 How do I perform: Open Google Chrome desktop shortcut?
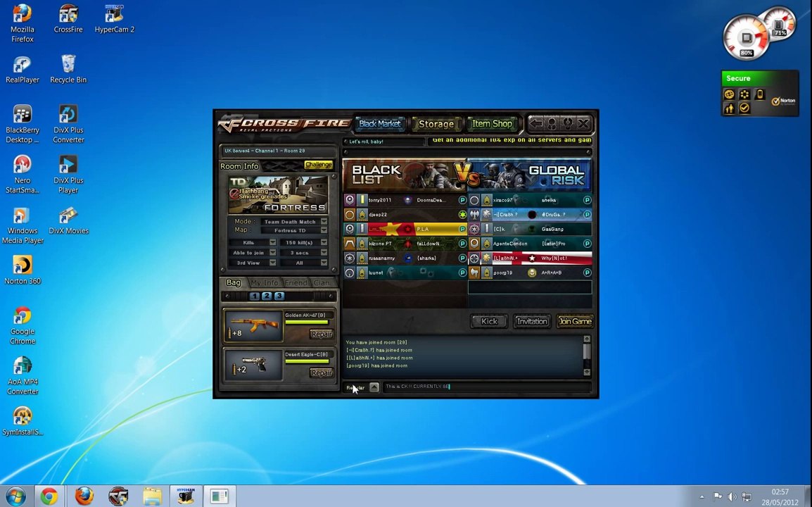click(23, 326)
